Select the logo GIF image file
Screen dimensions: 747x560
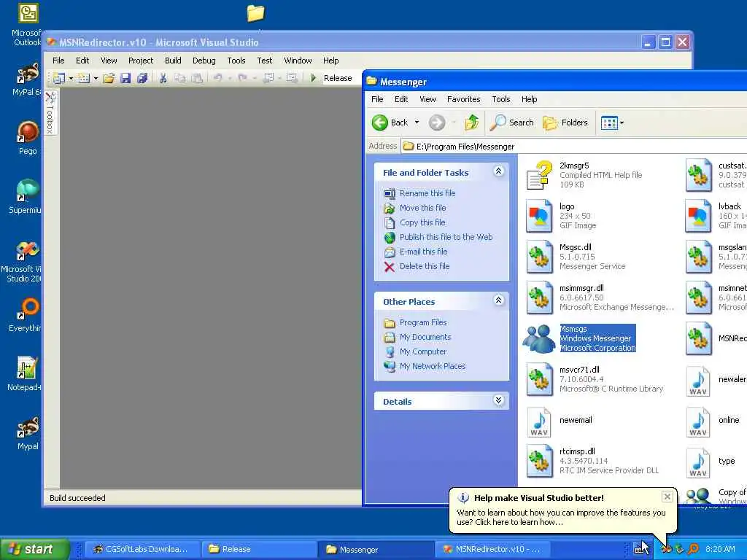(539, 216)
